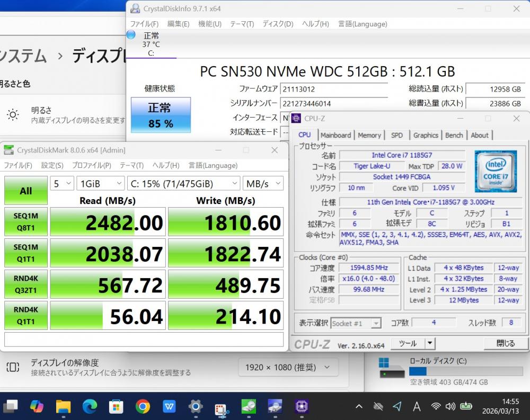Launch Microsoft Edge from the taskbar

point(90,406)
